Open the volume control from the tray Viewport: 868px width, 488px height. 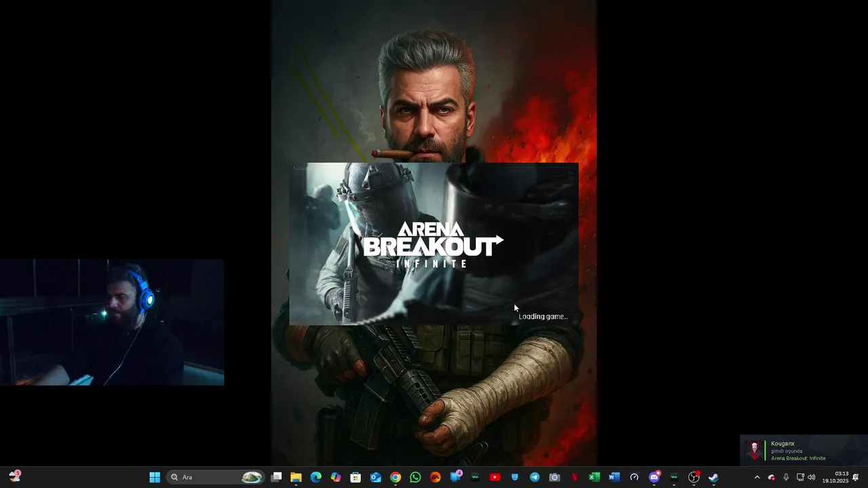click(x=811, y=477)
